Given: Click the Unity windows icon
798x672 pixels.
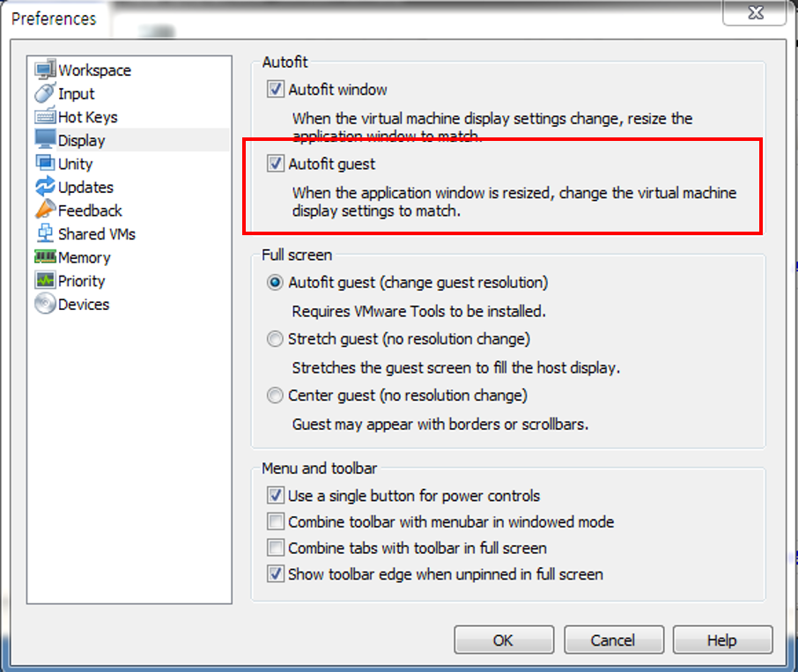Looking at the screenshot, I should [45, 163].
